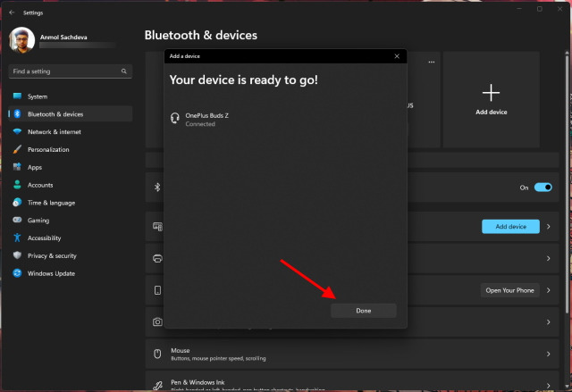The image size is (572, 392).
Task: Open Apps settings in sidebar
Action: [70, 167]
